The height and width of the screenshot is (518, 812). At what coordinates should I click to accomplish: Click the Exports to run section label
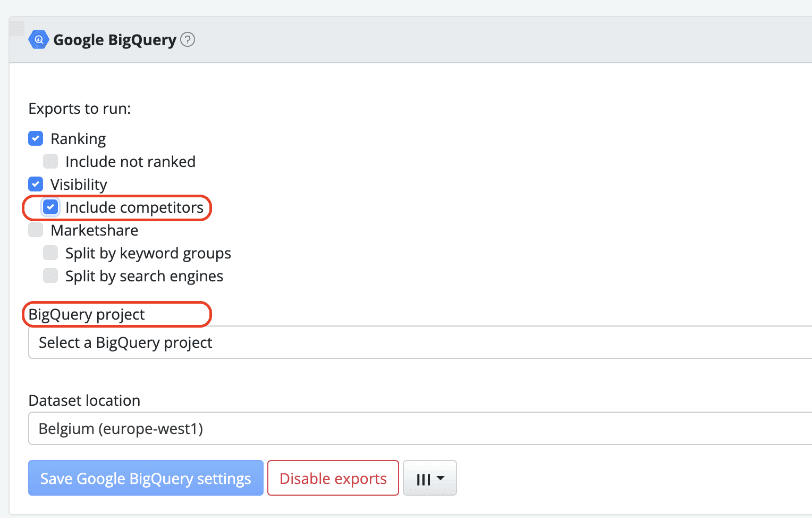pyautogui.click(x=80, y=108)
